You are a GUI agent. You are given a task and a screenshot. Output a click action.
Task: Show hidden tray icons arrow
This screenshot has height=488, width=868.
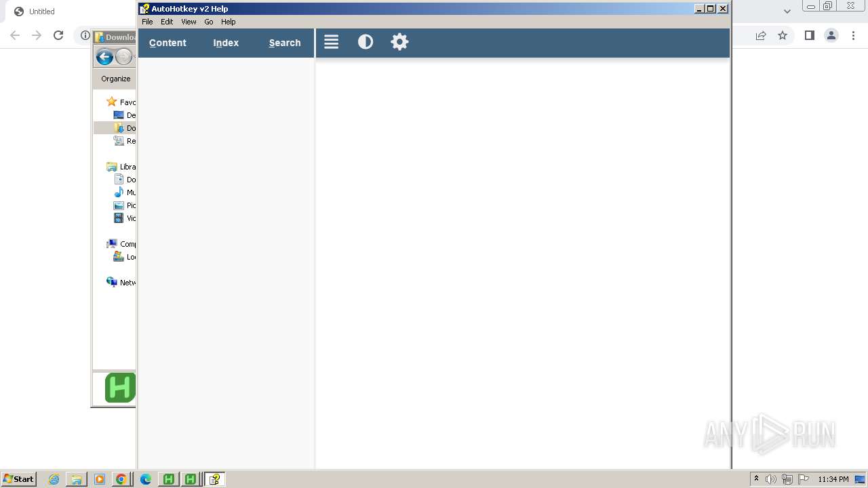pos(756,479)
